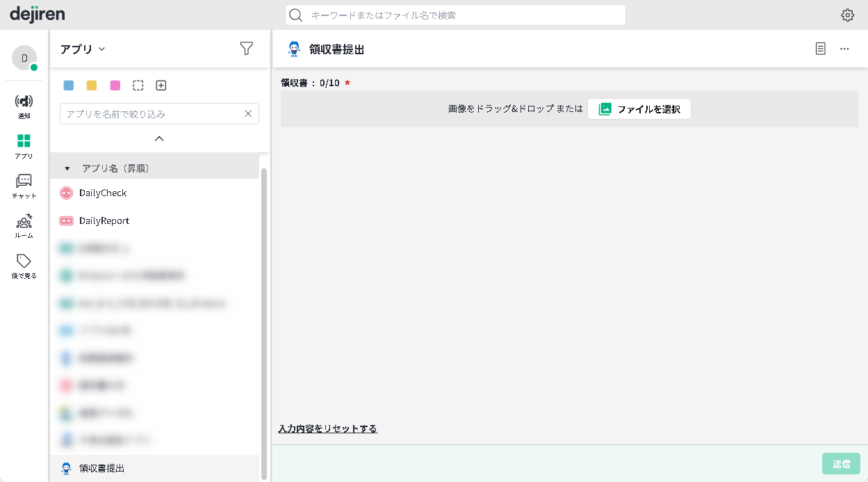The image size is (868, 482).
Task: Open the settings gear icon
Action: [x=847, y=15]
